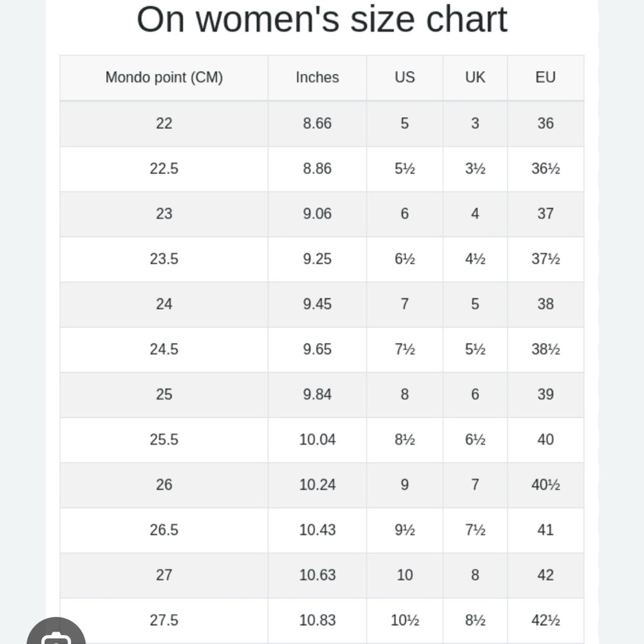The width and height of the screenshot is (644, 644).
Task: Click the UK column header
Action: [x=475, y=78]
